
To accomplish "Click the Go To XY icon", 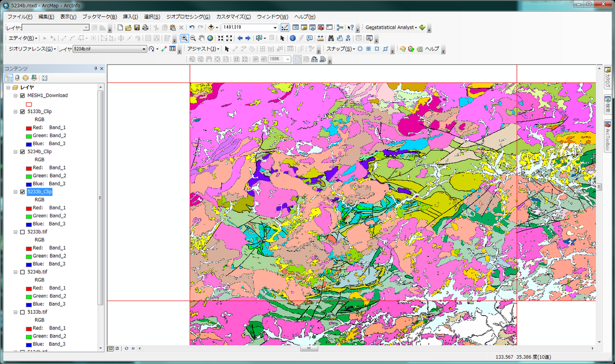I will 348,38.
